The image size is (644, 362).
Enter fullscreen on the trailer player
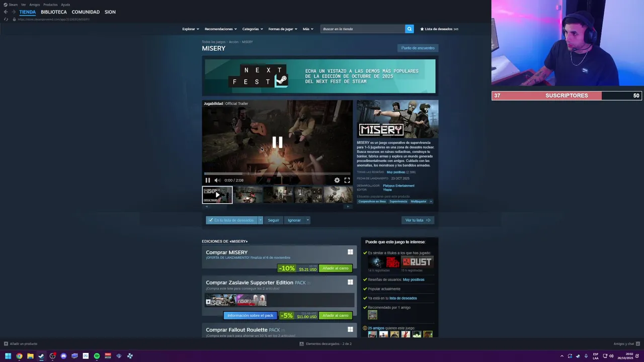pyautogui.click(x=347, y=180)
